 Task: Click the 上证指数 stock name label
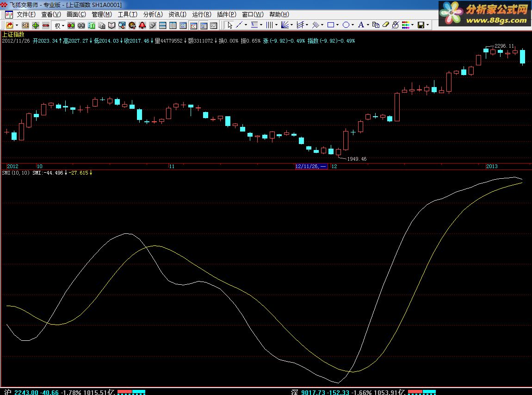[x=13, y=34]
